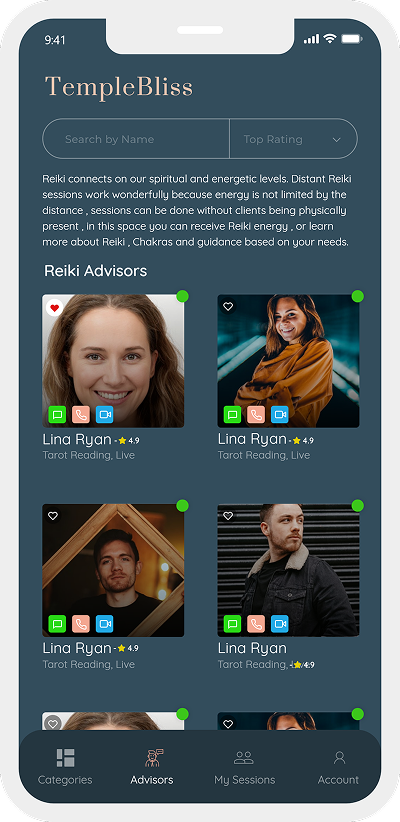
Task: Favorite the woman in orange jacket with the heart
Action: point(228,307)
